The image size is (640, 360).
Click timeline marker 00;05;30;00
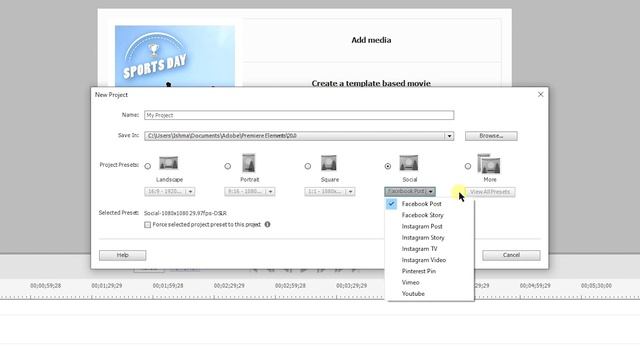pos(596,286)
